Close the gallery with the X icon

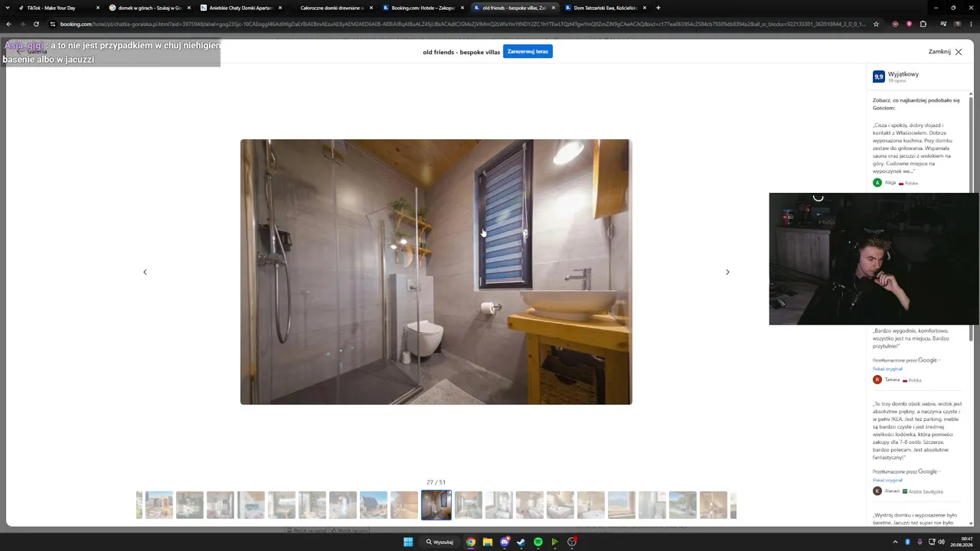tap(959, 52)
